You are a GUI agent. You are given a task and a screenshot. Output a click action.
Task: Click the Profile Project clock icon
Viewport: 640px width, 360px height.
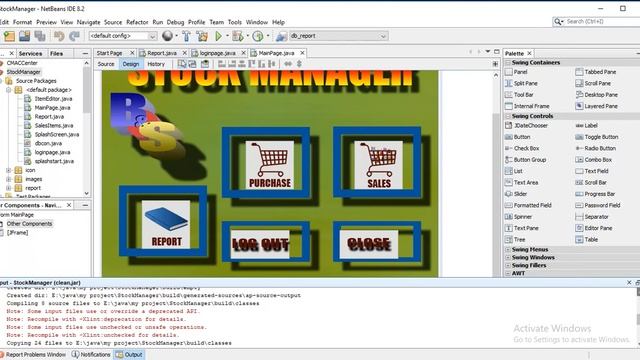[x=258, y=36]
